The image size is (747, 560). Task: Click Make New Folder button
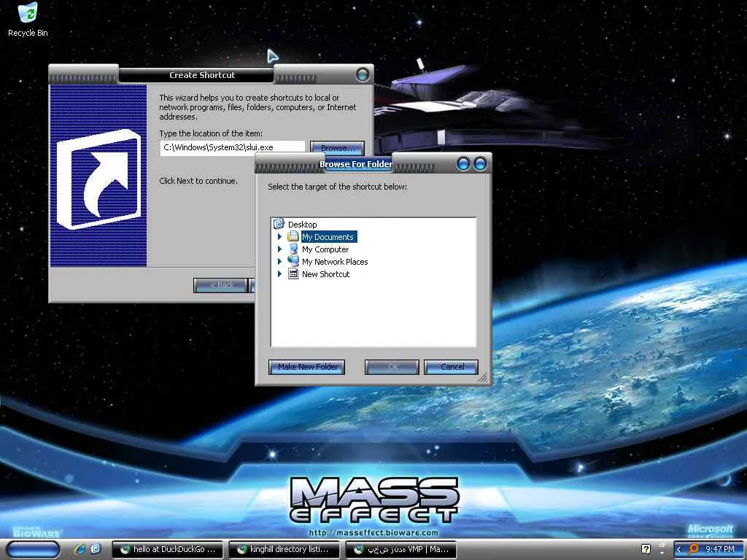307,367
